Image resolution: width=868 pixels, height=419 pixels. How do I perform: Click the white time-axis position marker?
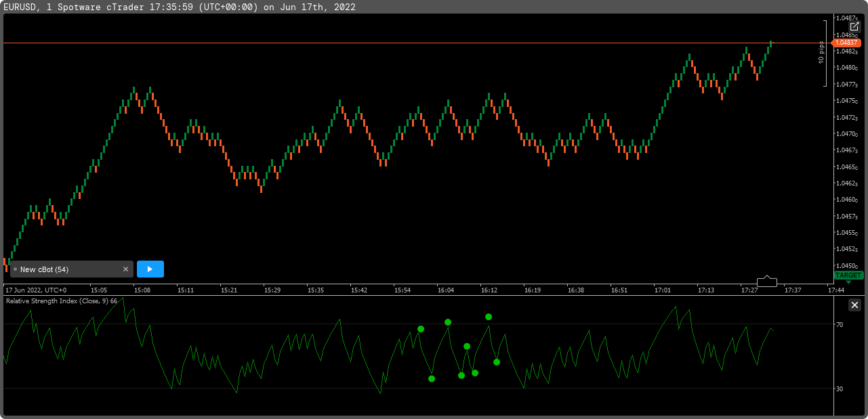pyautogui.click(x=767, y=281)
